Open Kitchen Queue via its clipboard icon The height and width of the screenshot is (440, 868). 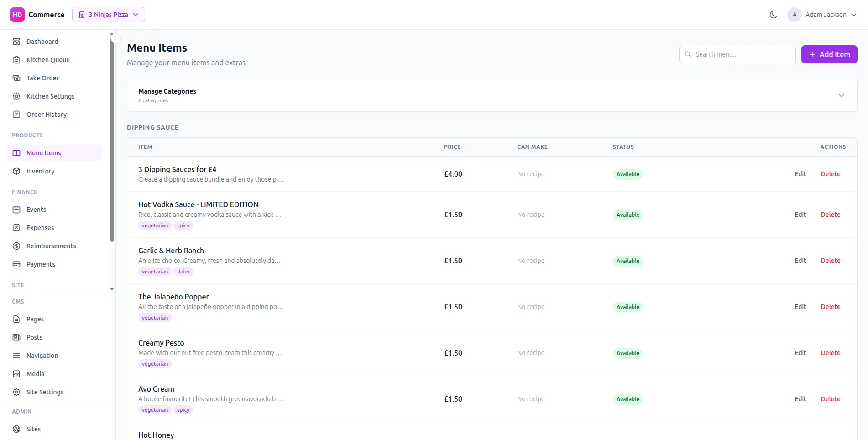(x=16, y=60)
